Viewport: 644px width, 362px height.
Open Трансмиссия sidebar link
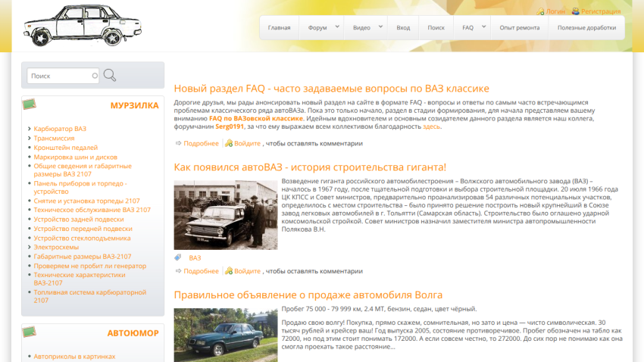(x=55, y=138)
